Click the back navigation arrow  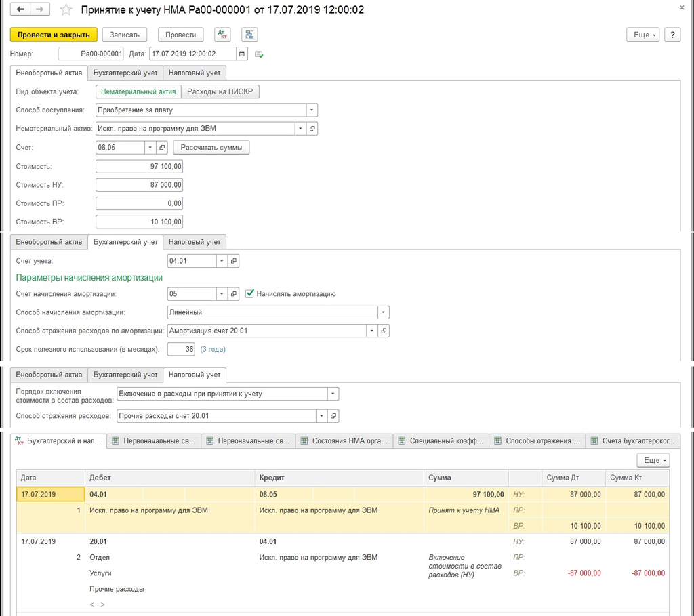point(21,9)
